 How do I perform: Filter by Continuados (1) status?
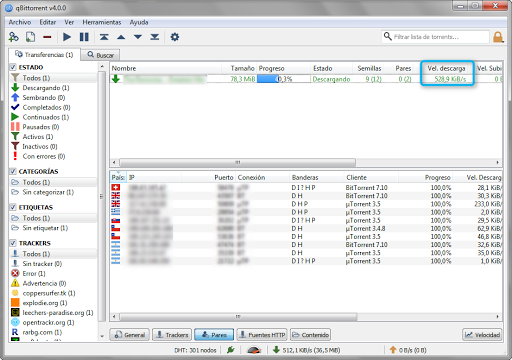click(53, 117)
